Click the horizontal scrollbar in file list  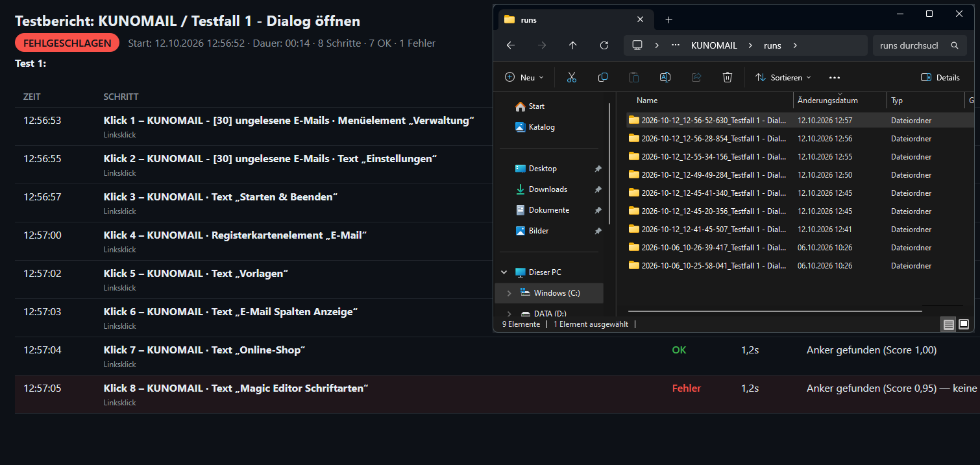coord(775,311)
